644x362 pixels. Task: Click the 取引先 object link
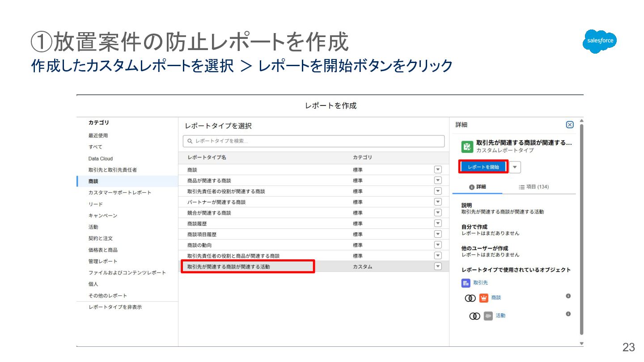pos(481,283)
